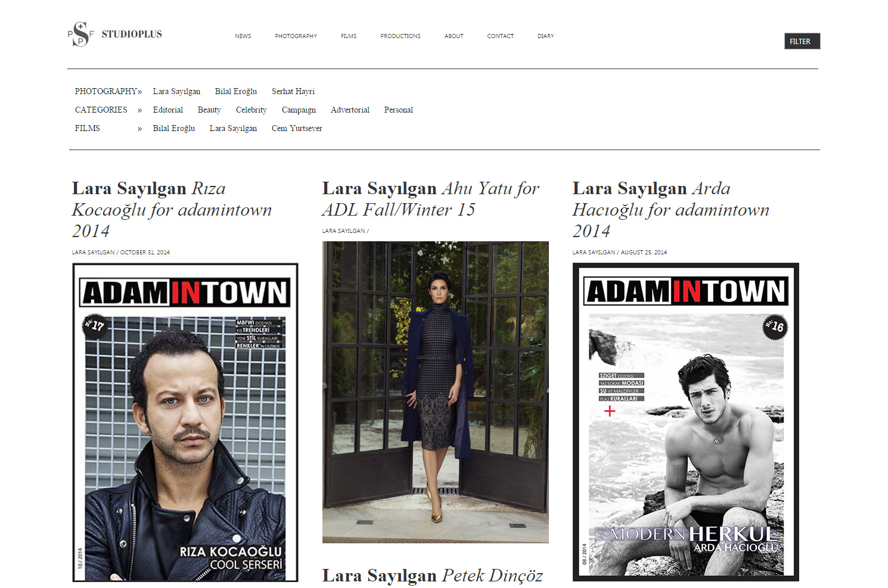
Task: Open the Photography menu item
Action: point(296,36)
